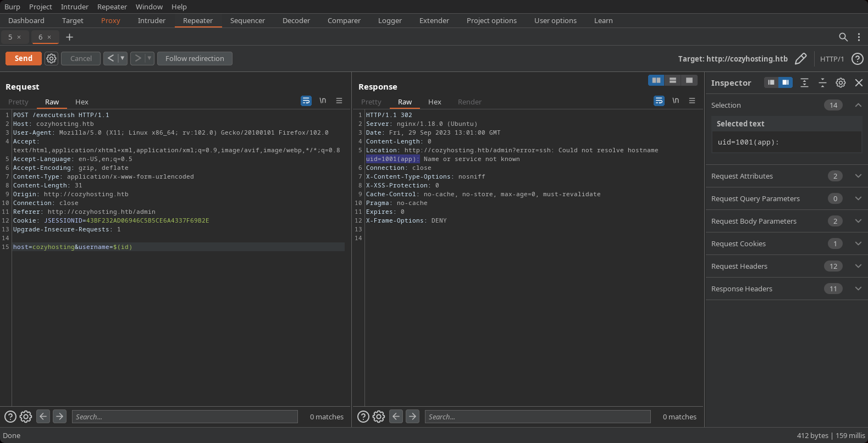Select side-by-side request/response layout

tap(656, 80)
